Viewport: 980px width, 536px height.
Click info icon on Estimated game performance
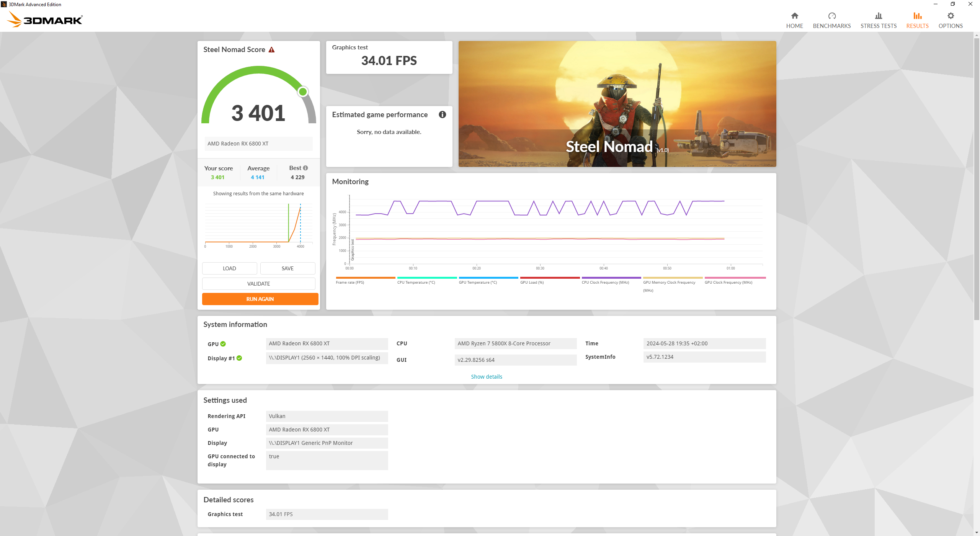click(442, 114)
